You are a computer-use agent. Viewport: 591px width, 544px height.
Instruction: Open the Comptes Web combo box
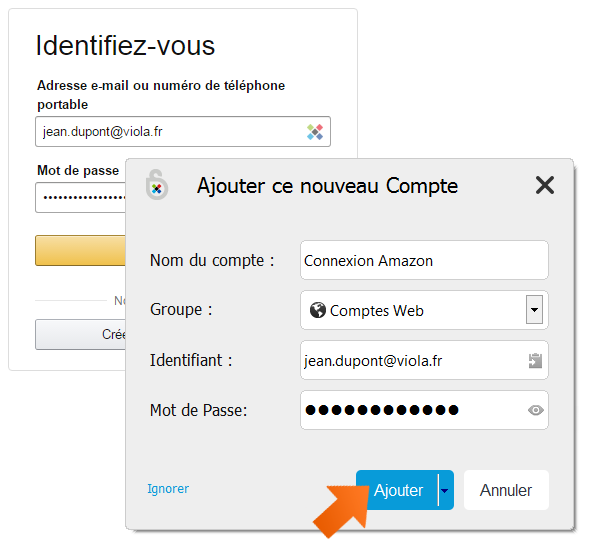tap(424, 310)
